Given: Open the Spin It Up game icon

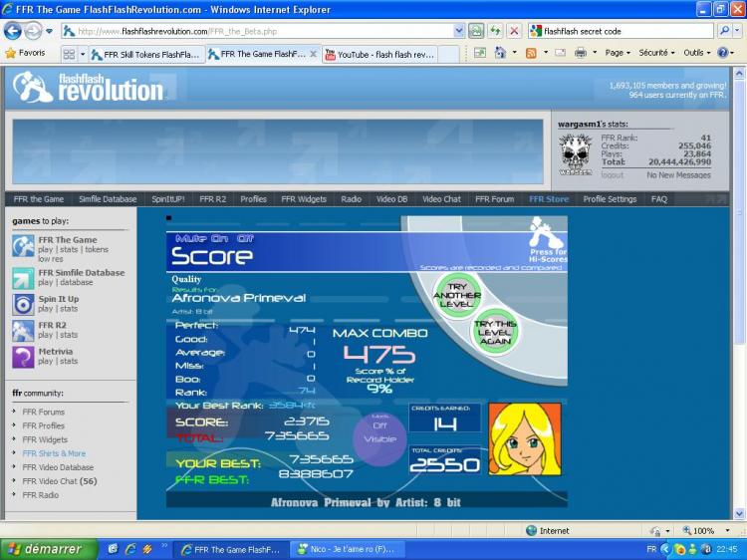Looking at the screenshot, I should [x=23, y=304].
